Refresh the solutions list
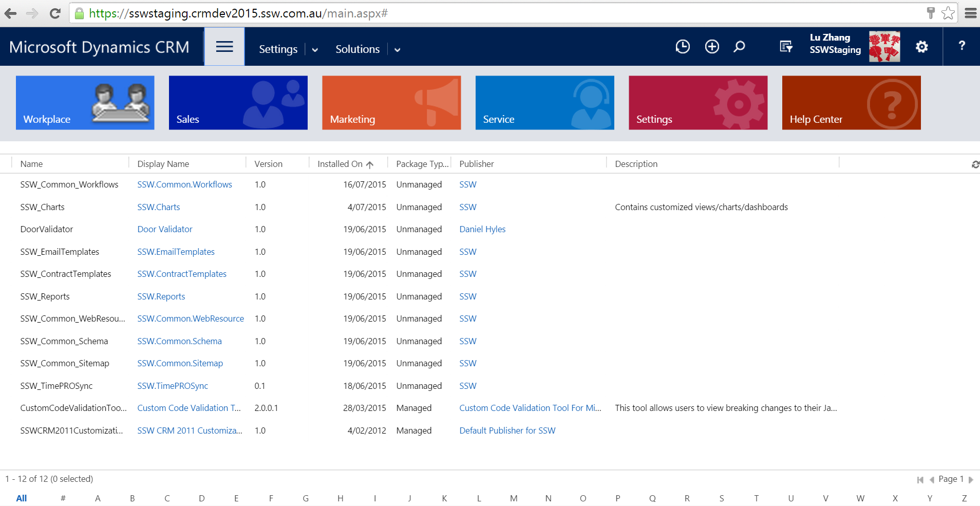The height and width of the screenshot is (506, 980). (x=975, y=164)
